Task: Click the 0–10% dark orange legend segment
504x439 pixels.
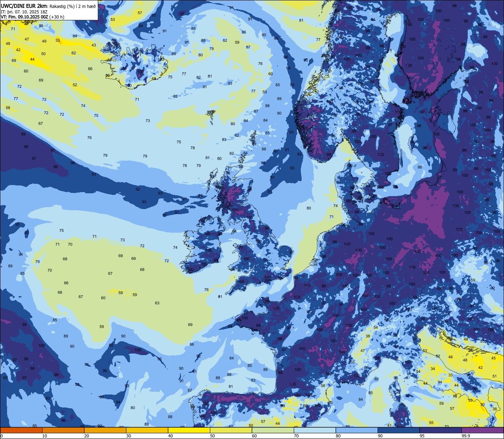Action: [x=21, y=430]
